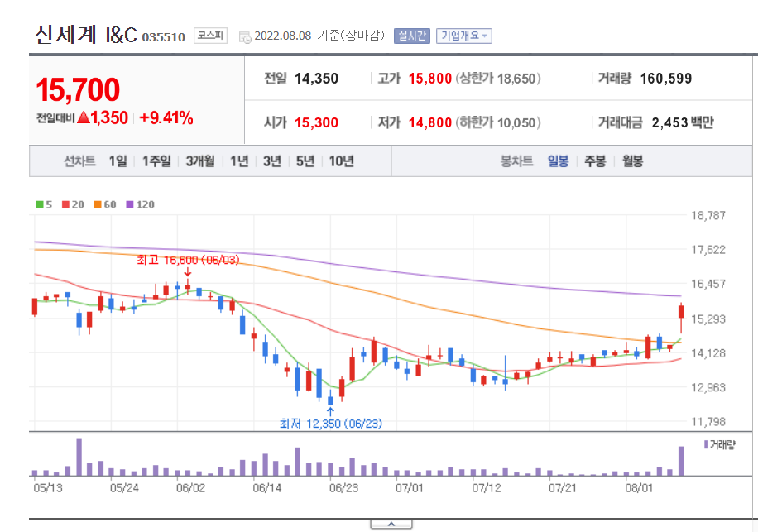This screenshot has width=758, height=532.
Task: Switch to 주봉 weekly candle chart
Action: coord(595,161)
